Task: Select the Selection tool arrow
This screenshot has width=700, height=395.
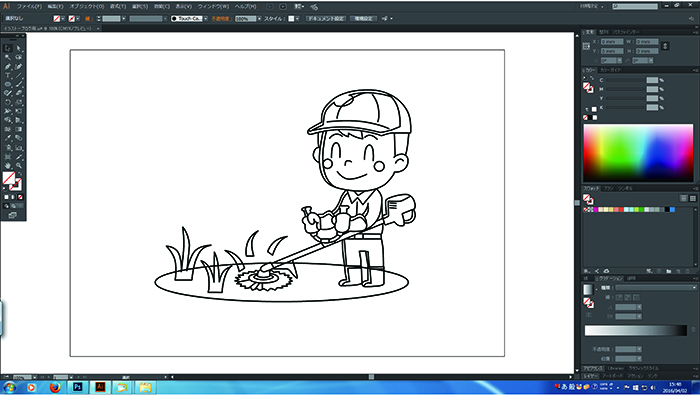Action: pyautogui.click(x=8, y=48)
